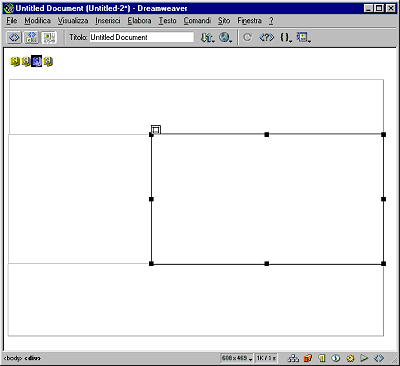Open Code Inspector from launcher bar
Screen dimensions: 400x366
[379, 358]
